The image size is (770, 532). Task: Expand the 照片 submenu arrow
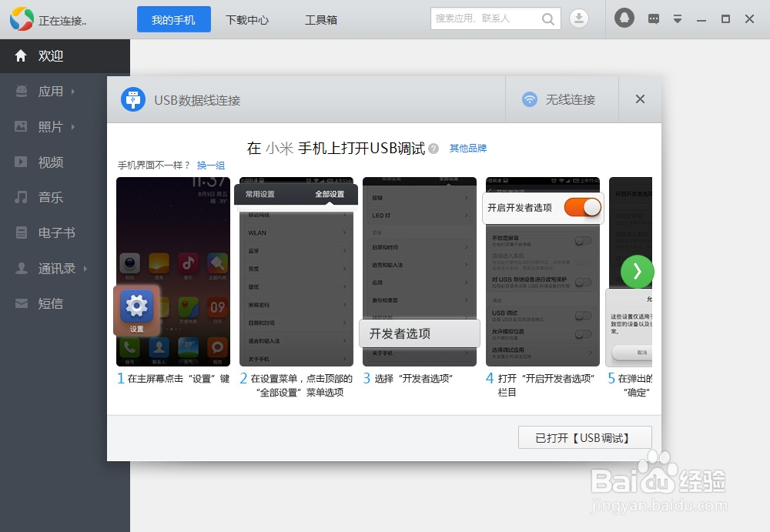click(x=73, y=127)
